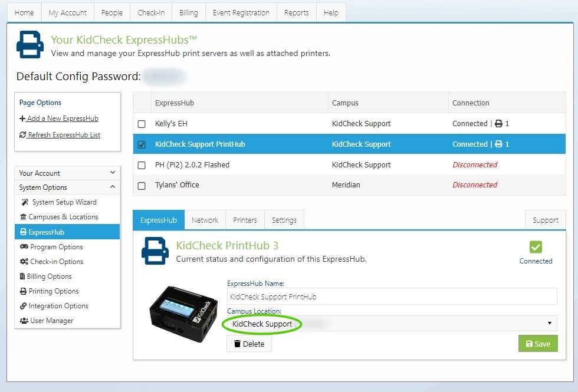This screenshot has height=392, width=578.
Task: Click the KidCheck PrintHub 3 printer icon
Action: tap(155, 251)
